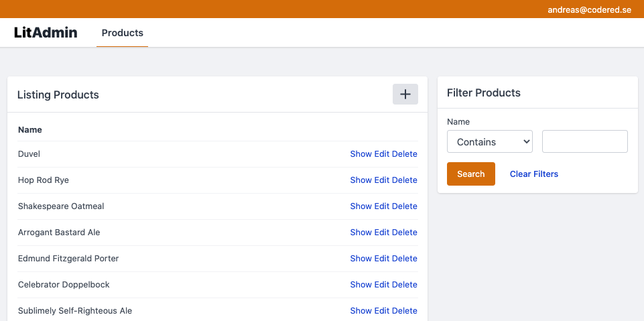Delete the Shakespeare Oatmeal product
The height and width of the screenshot is (321, 644).
tap(404, 206)
